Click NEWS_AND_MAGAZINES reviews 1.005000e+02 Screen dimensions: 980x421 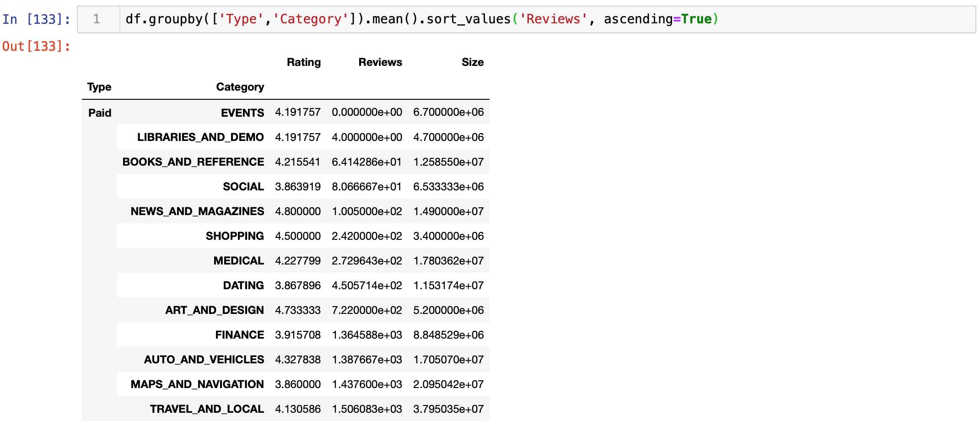367,211
